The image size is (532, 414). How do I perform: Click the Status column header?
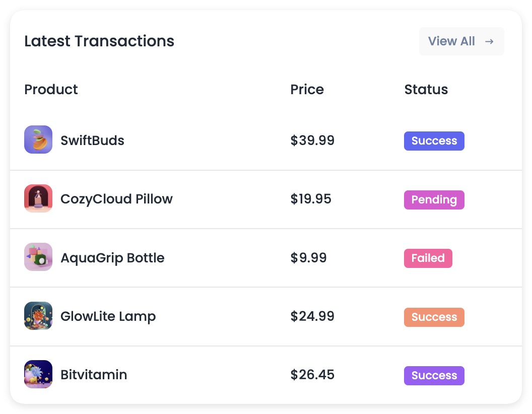point(426,90)
